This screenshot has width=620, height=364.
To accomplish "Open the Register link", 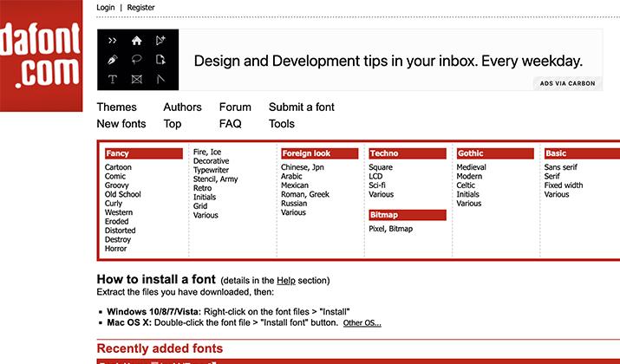I will [x=140, y=7].
